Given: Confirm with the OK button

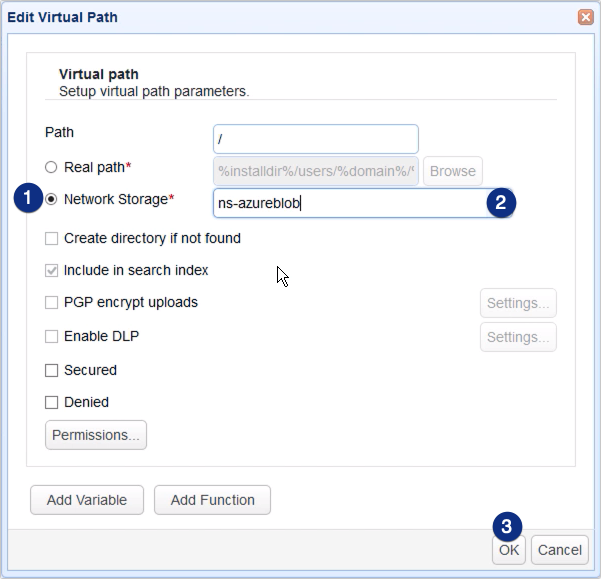Looking at the screenshot, I should pyautogui.click(x=509, y=549).
